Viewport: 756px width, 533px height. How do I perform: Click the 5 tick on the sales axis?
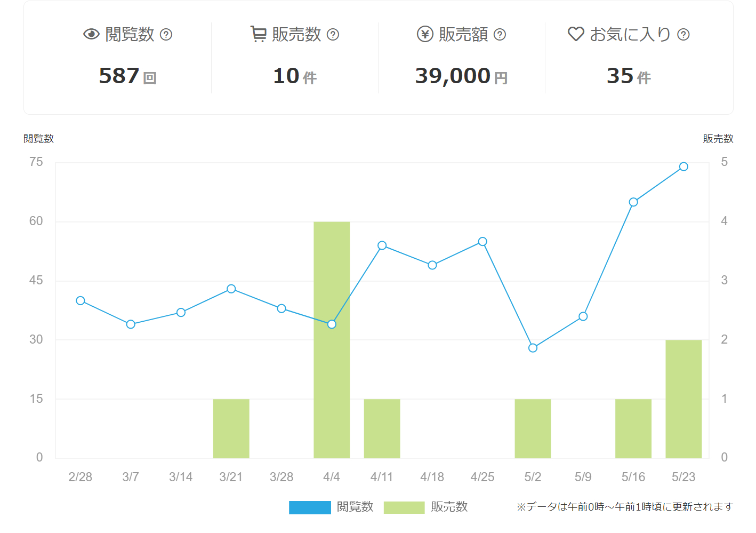pyautogui.click(x=724, y=162)
